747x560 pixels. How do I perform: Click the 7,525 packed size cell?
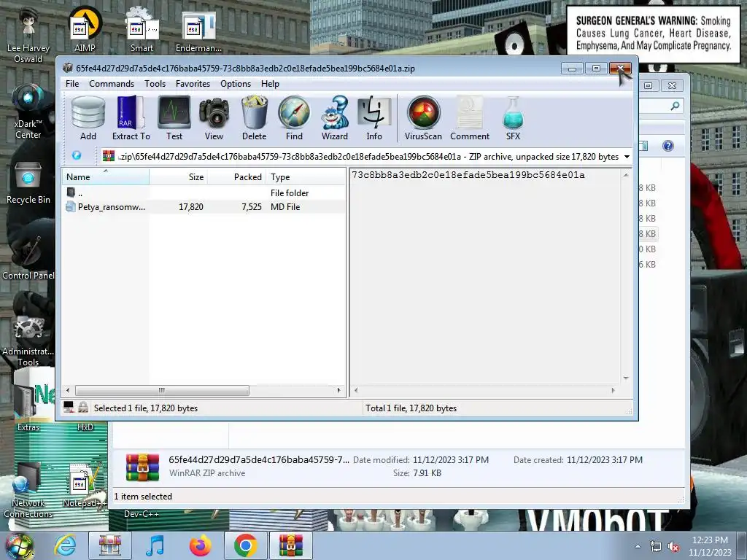252,206
